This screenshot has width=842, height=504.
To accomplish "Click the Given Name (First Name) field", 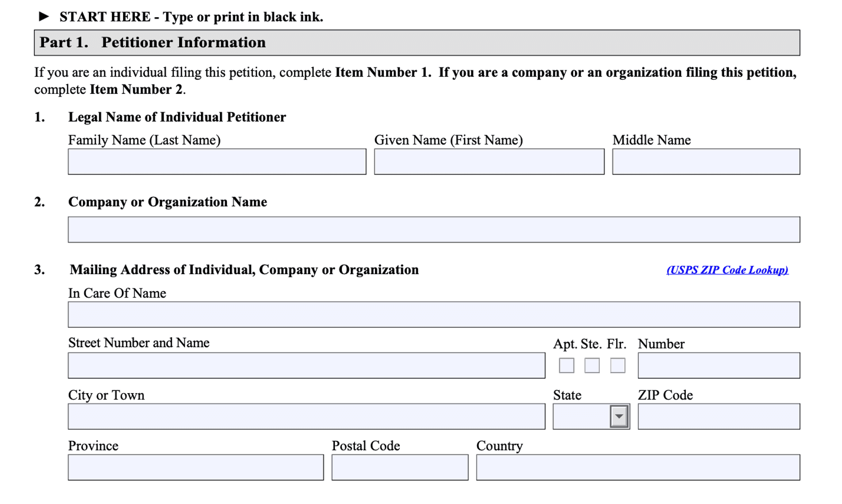I will click(489, 162).
